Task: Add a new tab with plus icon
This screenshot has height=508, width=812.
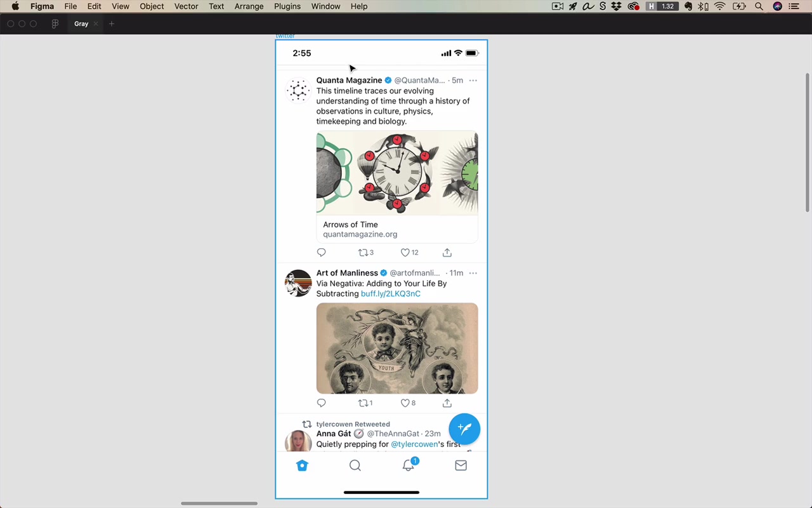Action: click(x=112, y=23)
